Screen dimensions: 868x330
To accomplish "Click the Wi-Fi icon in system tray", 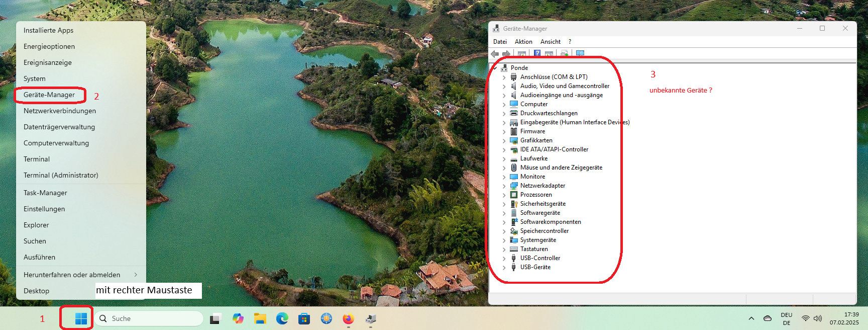I will pos(805,318).
